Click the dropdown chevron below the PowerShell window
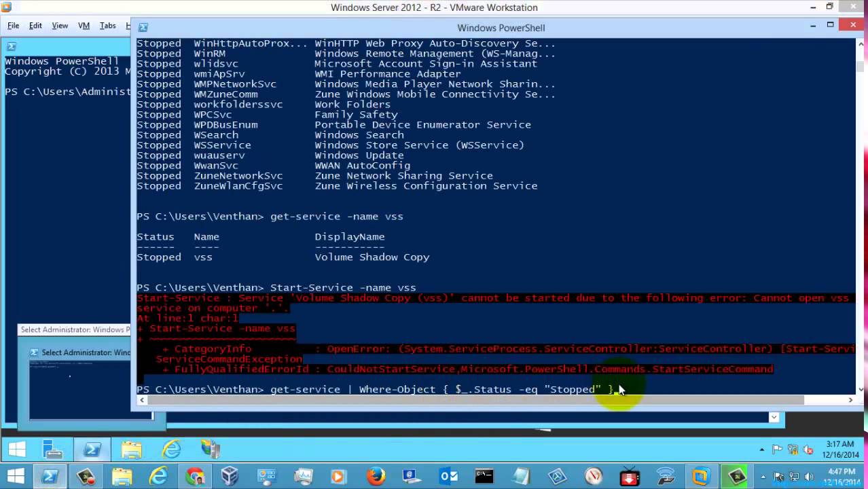 [x=774, y=417]
